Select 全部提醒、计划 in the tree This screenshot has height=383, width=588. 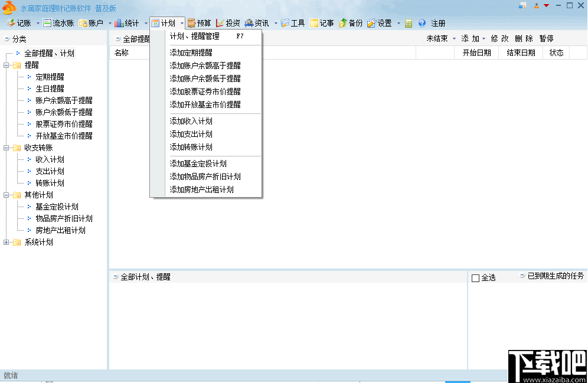[x=49, y=53]
